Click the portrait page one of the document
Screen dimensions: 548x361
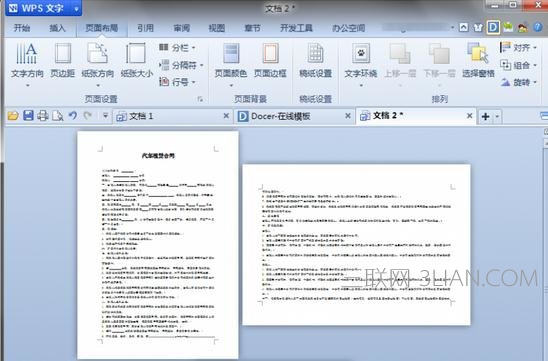tap(158, 245)
